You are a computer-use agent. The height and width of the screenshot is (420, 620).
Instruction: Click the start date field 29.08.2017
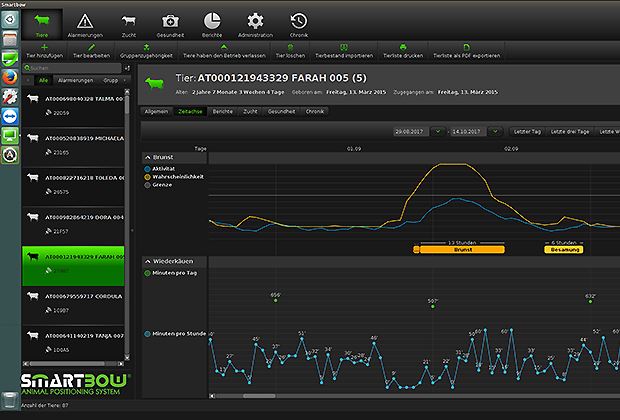click(x=411, y=132)
